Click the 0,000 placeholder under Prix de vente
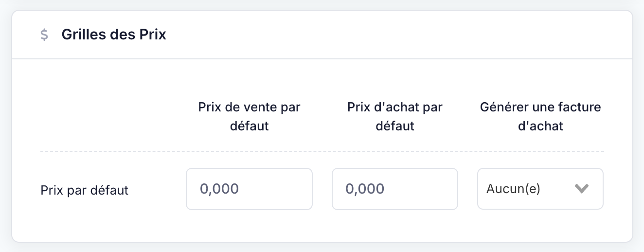 click(219, 189)
